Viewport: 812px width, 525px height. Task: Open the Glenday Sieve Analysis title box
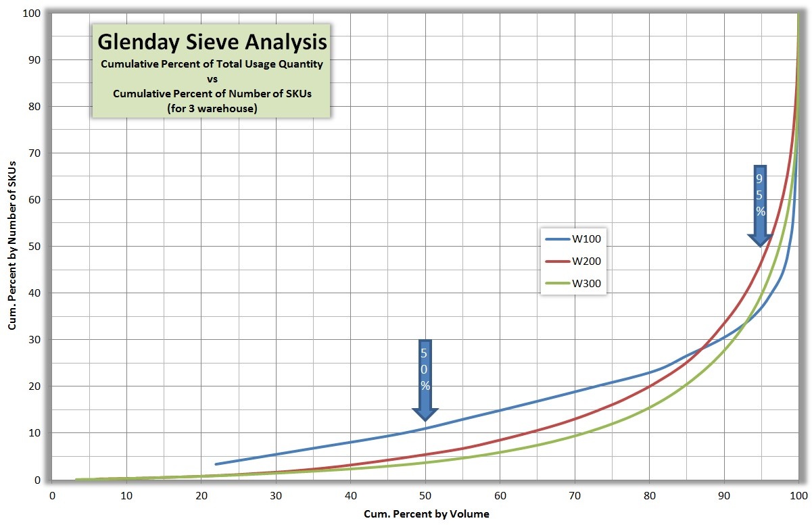211,71
